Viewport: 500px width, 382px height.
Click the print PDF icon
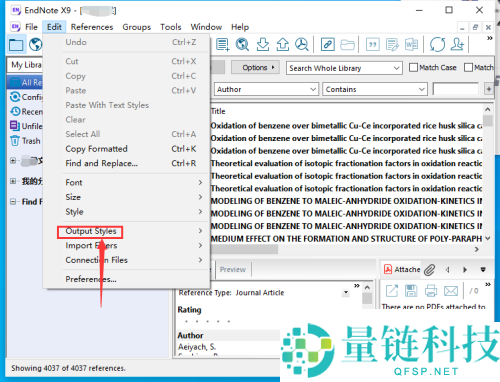(431, 291)
